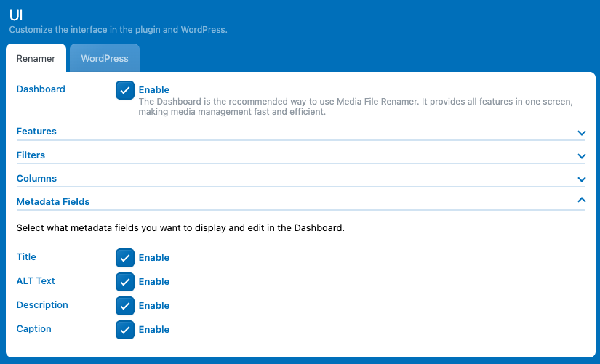
Task: Click the Filters chevron-down icon
Action: click(x=581, y=156)
